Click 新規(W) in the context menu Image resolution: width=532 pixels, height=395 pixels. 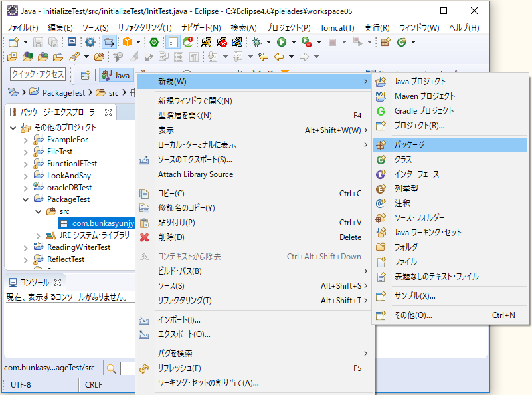click(253, 82)
